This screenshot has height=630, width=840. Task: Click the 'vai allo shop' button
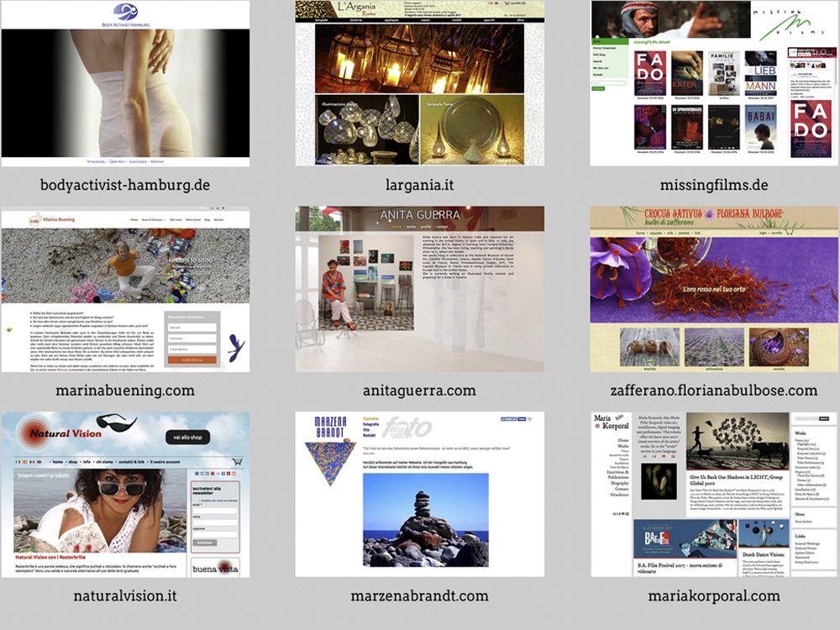[x=187, y=437]
